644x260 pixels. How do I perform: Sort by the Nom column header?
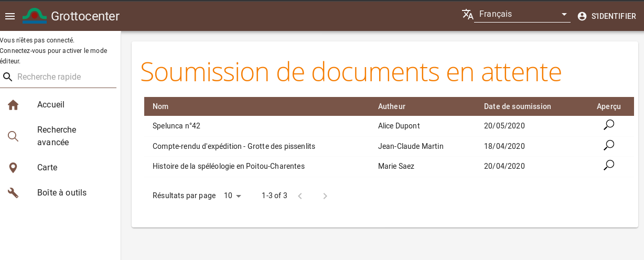160,106
